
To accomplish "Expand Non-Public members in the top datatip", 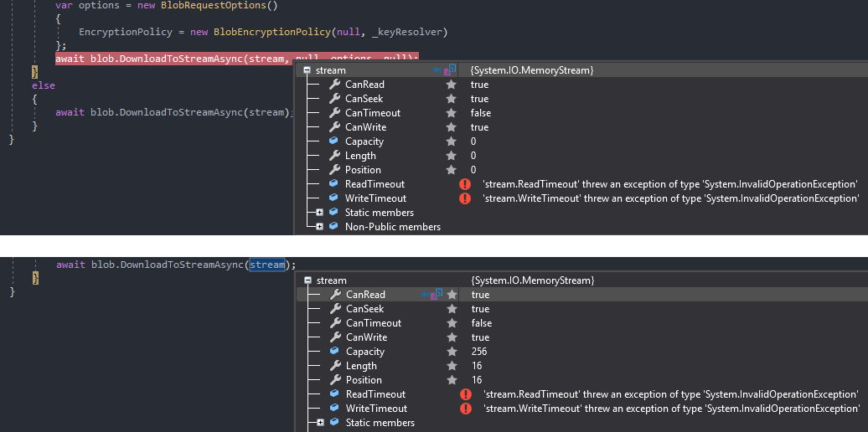I will 319,227.
